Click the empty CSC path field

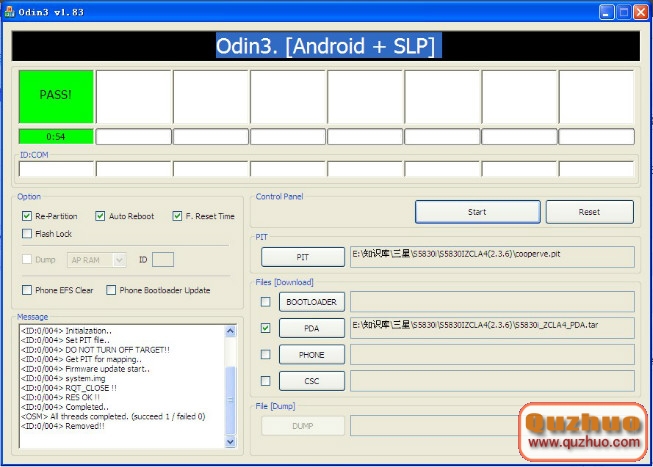point(492,381)
